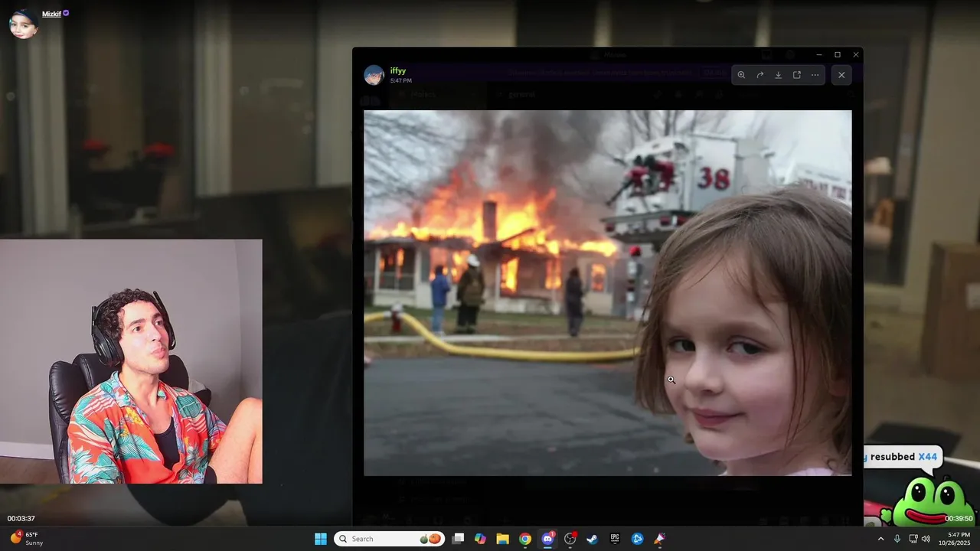The height and width of the screenshot is (551, 980).
Task: Click the 00:39:50 duration label
Action: [x=959, y=518]
